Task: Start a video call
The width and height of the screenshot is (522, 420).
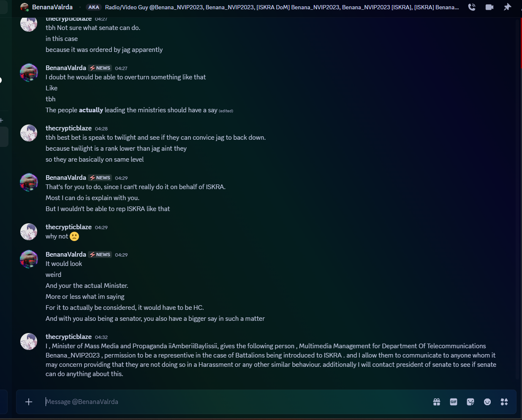Action: [489, 7]
